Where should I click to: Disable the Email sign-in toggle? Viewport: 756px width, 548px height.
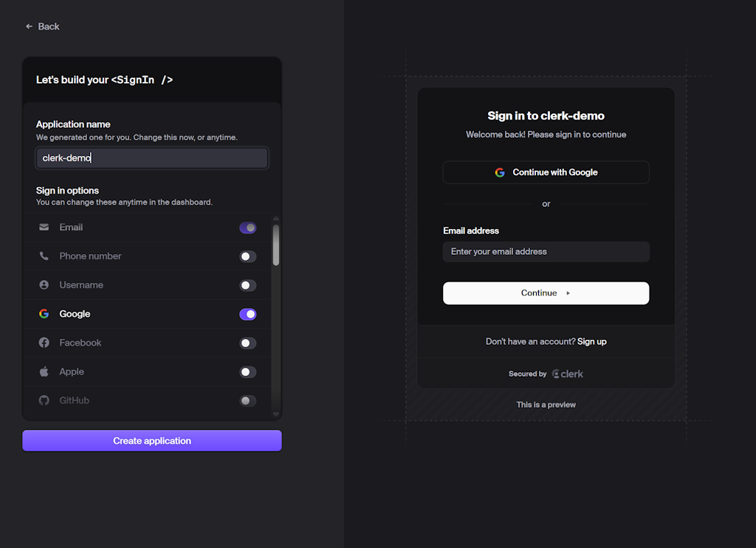tap(248, 227)
